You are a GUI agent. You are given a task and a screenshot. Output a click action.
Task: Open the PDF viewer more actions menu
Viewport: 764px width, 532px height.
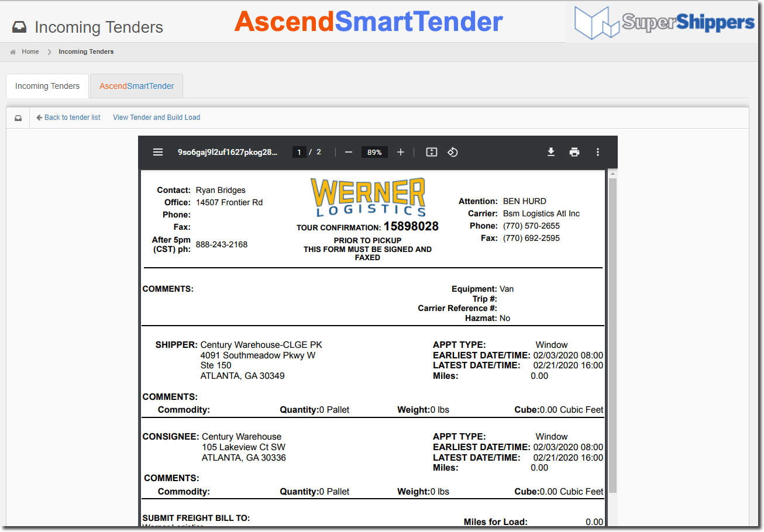tap(598, 152)
